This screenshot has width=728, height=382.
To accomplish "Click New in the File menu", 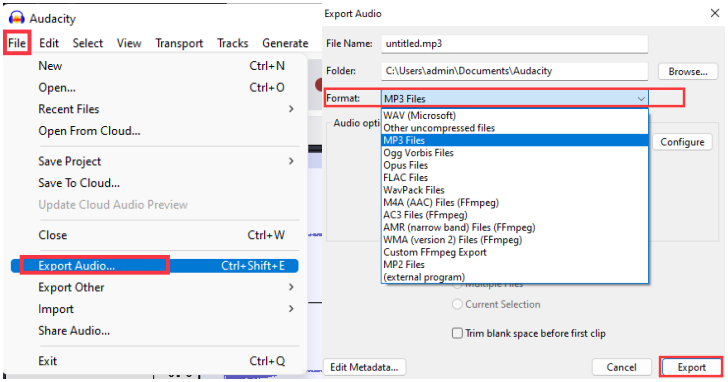I will 154,66.
